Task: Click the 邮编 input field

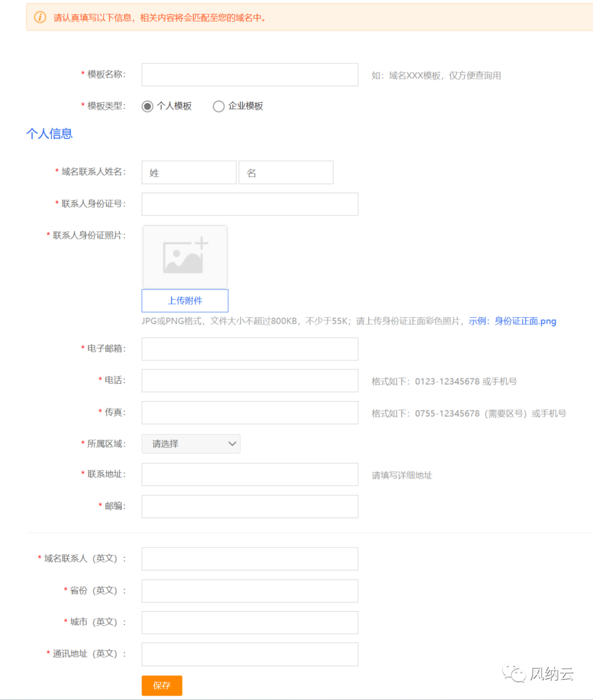Action: point(250,507)
